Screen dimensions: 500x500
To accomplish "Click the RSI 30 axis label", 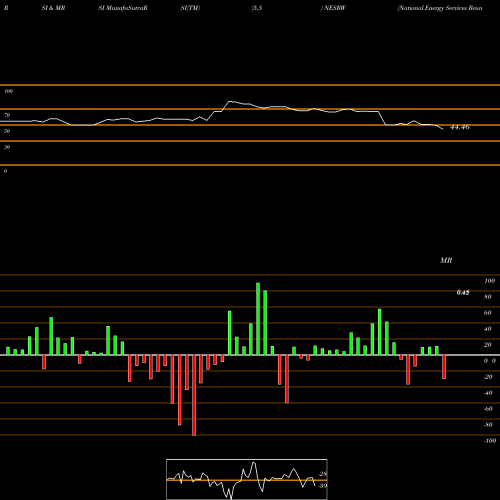I will pos(7,147).
